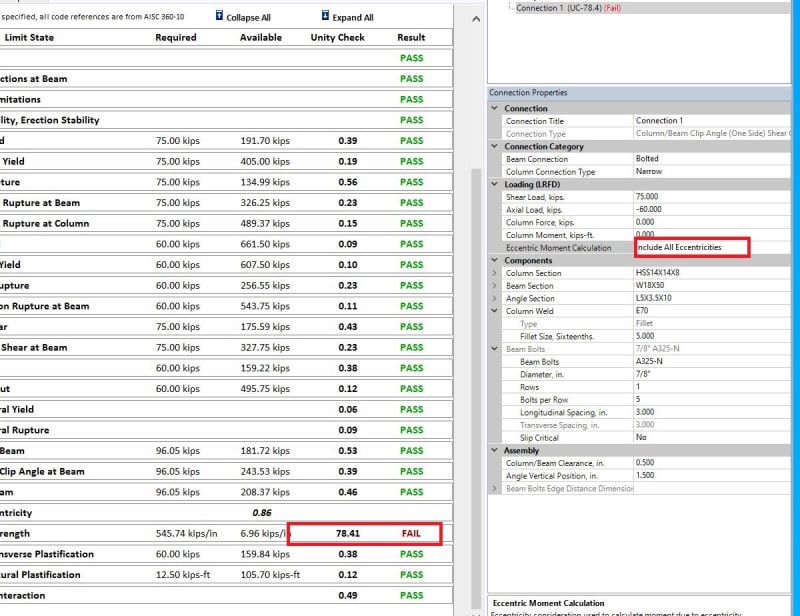Click the Available column header

pyautogui.click(x=261, y=37)
